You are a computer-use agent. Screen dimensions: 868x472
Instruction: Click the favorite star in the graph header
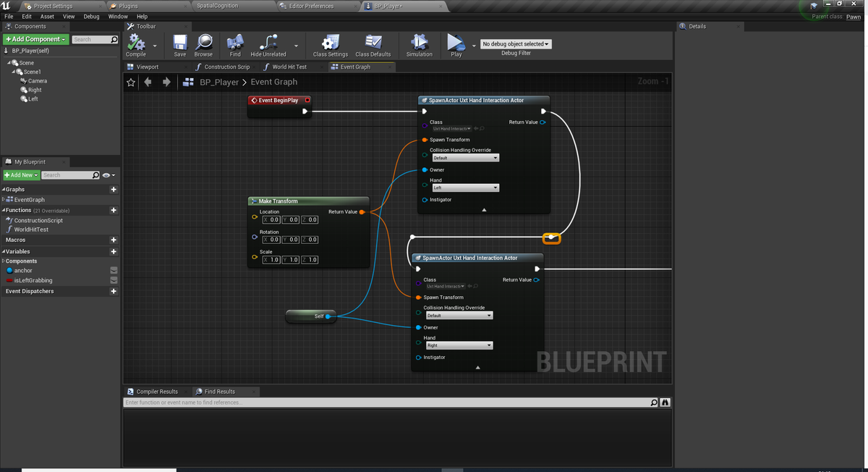point(131,82)
